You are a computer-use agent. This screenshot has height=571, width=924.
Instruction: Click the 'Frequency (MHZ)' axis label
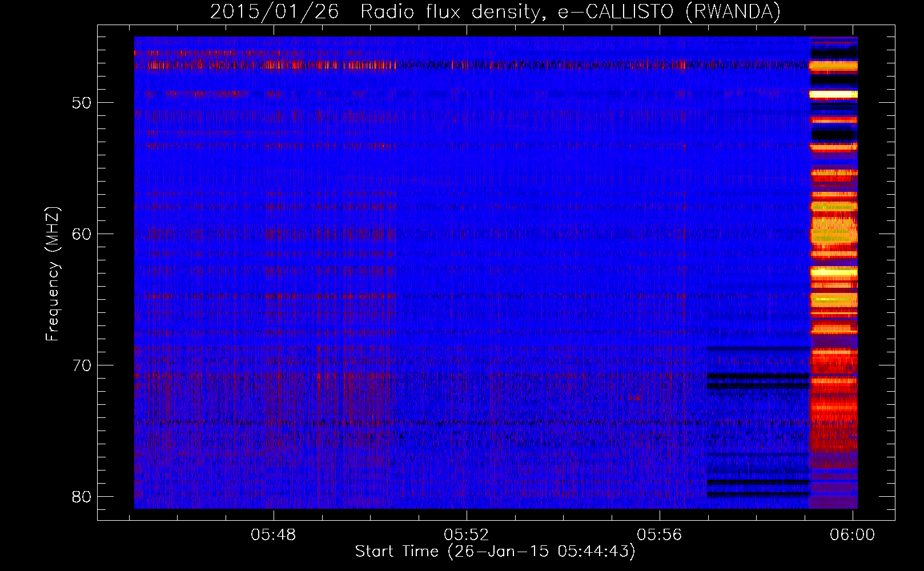pyautogui.click(x=53, y=274)
